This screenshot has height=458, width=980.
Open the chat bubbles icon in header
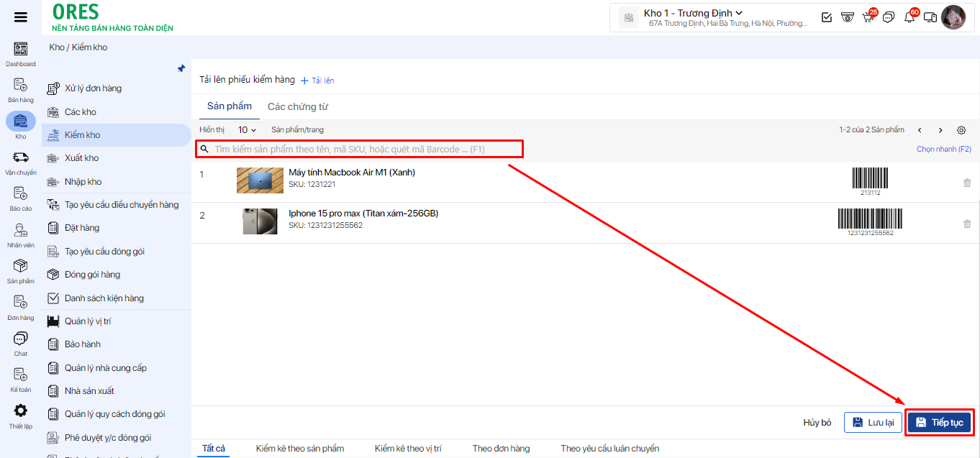tap(889, 17)
